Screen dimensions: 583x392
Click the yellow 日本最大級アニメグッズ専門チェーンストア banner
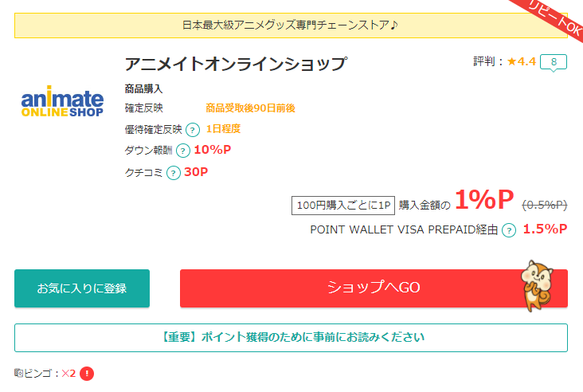click(x=291, y=25)
